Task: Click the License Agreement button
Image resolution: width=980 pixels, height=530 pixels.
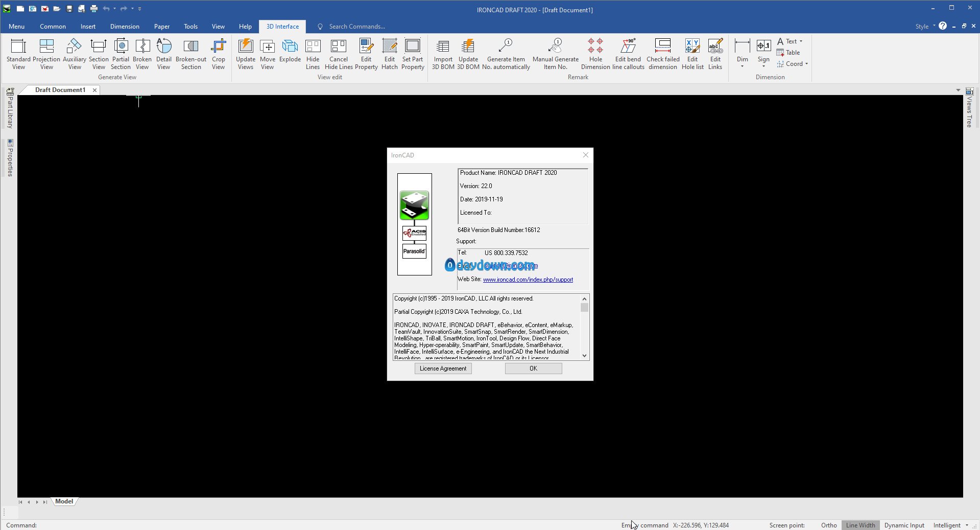Action: [443, 368]
